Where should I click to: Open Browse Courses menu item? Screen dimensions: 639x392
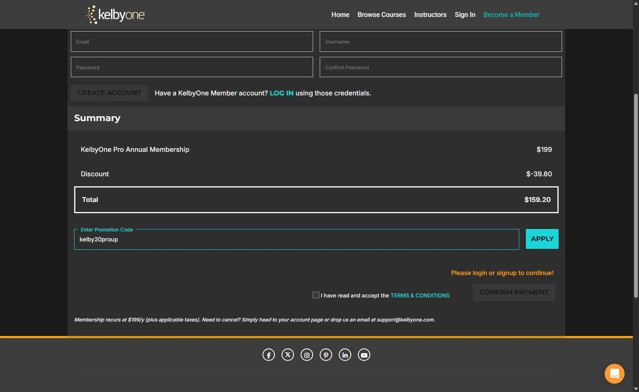coord(381,15)
